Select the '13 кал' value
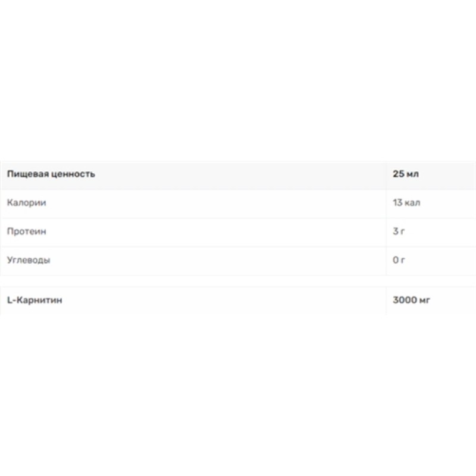The image size is (476, 476). coord(407,203)
